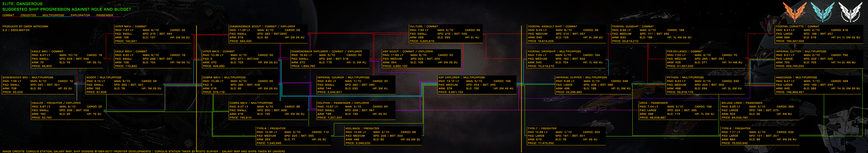Click Asp Explorer price "6,661,153"
868x153 pixels.
tap(455, 92)
